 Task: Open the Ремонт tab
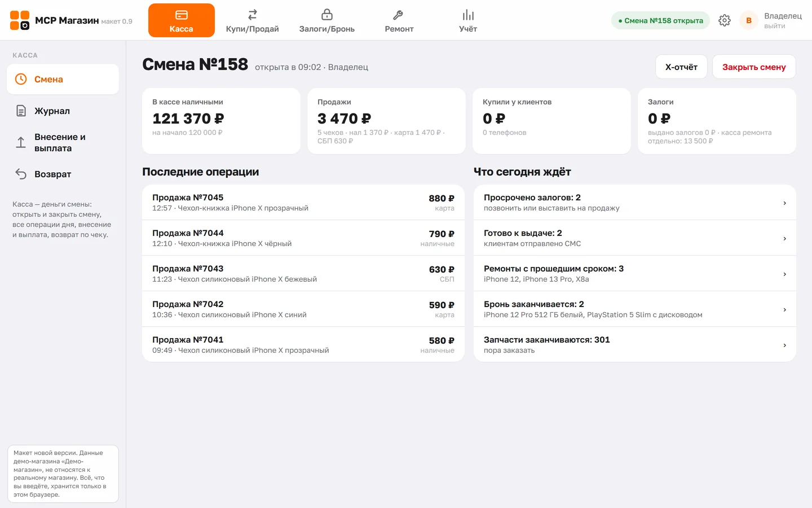(x=399, y=20)
